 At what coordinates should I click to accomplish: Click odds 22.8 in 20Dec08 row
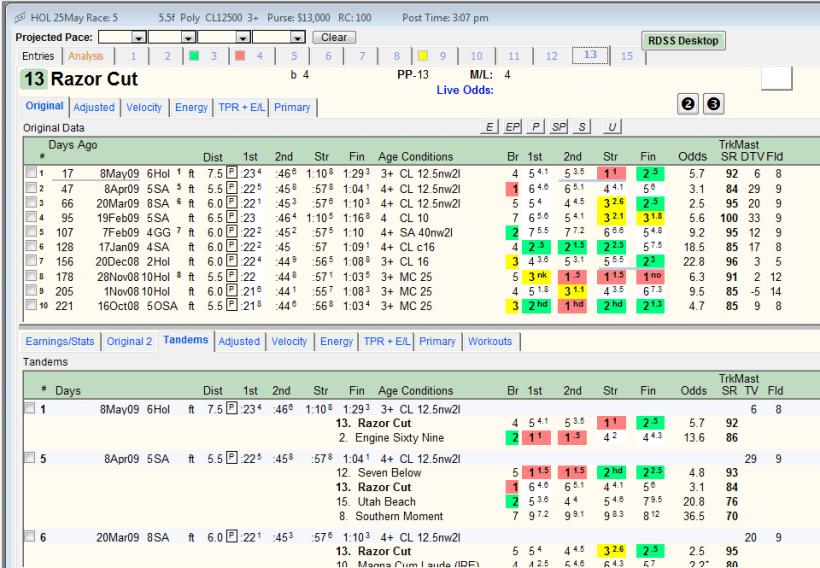[694, 262]
